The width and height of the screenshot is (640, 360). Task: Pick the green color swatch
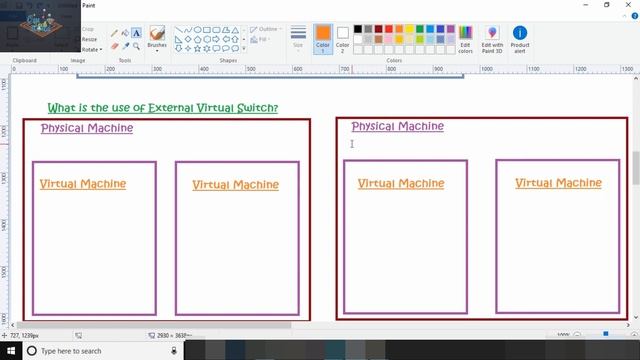tap(420, 29)
